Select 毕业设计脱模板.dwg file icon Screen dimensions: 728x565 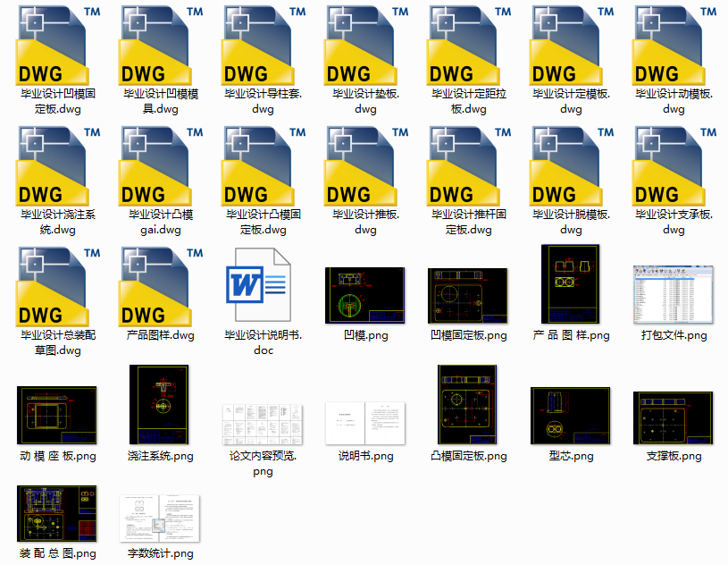click(x=571, y=166)
